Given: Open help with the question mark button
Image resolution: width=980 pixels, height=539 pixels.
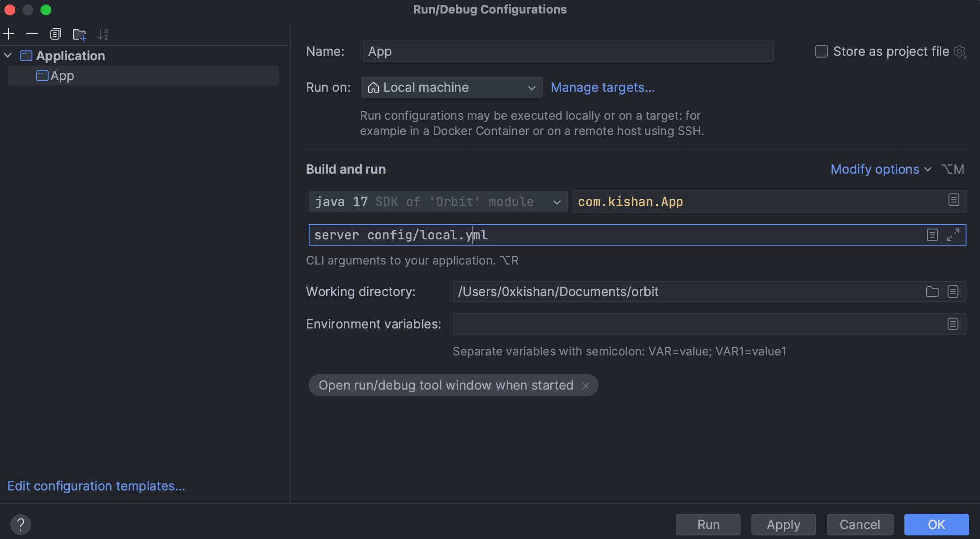Looking at the screenshot, I should [21, 525].
